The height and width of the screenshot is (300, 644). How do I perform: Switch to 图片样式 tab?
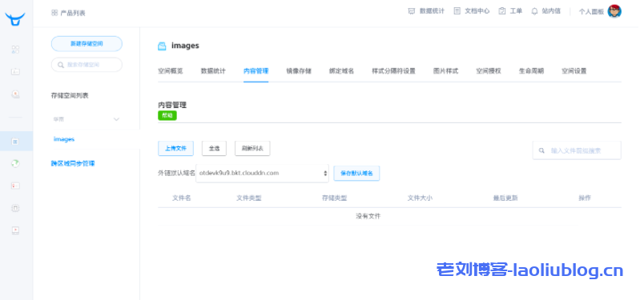tap(445, 71)
